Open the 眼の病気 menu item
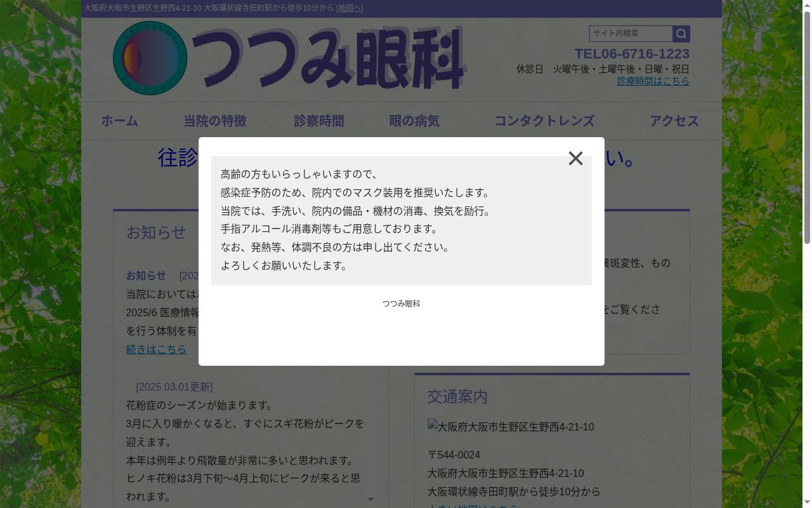 click(414, 121)
